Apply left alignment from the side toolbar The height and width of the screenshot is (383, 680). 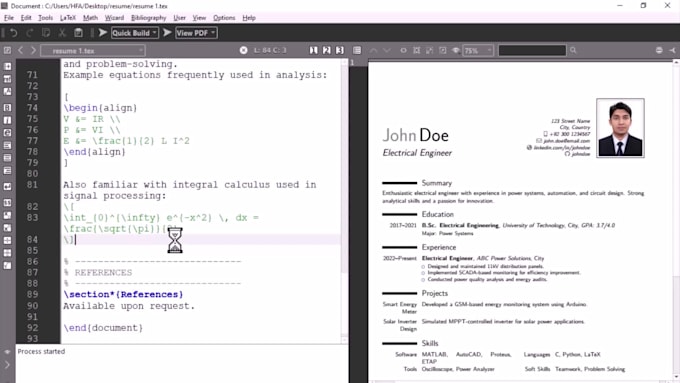7,145
